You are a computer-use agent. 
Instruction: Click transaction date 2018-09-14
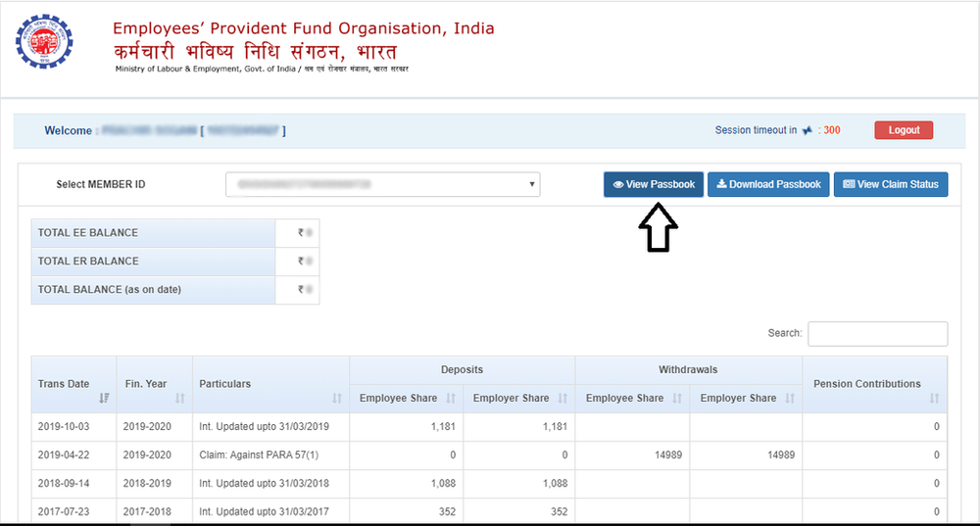(x=63, y=483)
